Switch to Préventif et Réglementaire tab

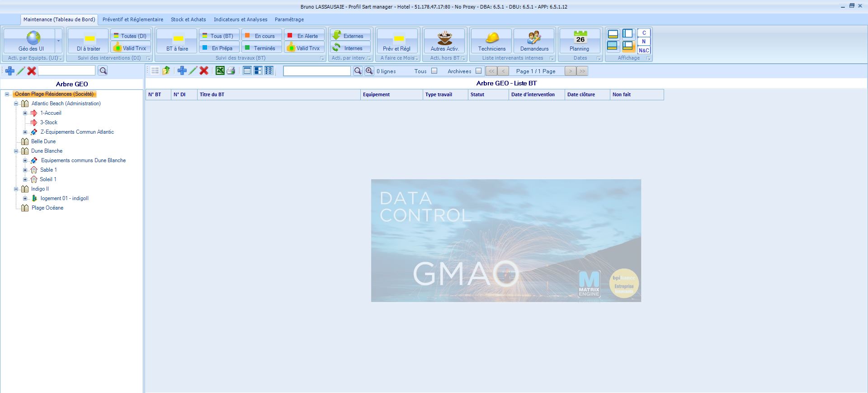tap(133, 19)
